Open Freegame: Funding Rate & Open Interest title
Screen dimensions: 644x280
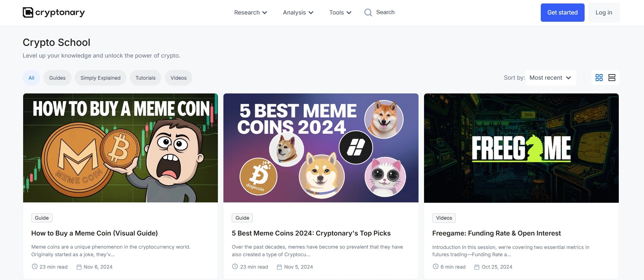(496, 233)
